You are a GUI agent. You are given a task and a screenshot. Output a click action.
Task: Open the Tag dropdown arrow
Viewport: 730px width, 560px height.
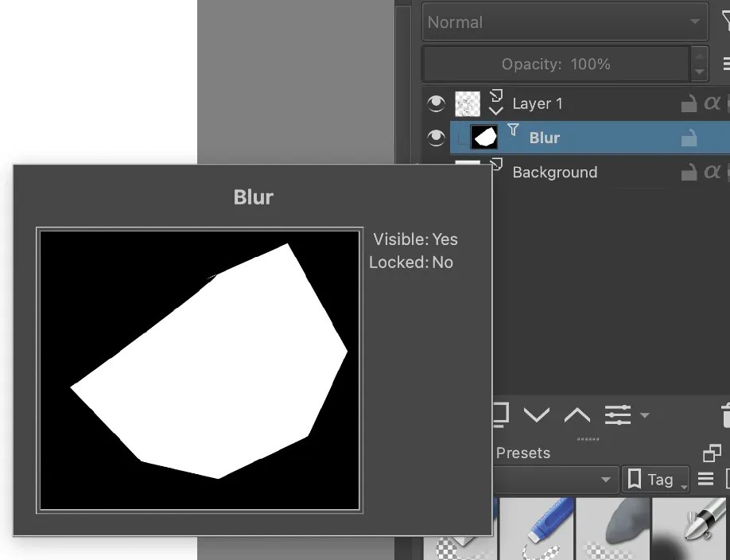pyautogui.click(x=684, y=483)
